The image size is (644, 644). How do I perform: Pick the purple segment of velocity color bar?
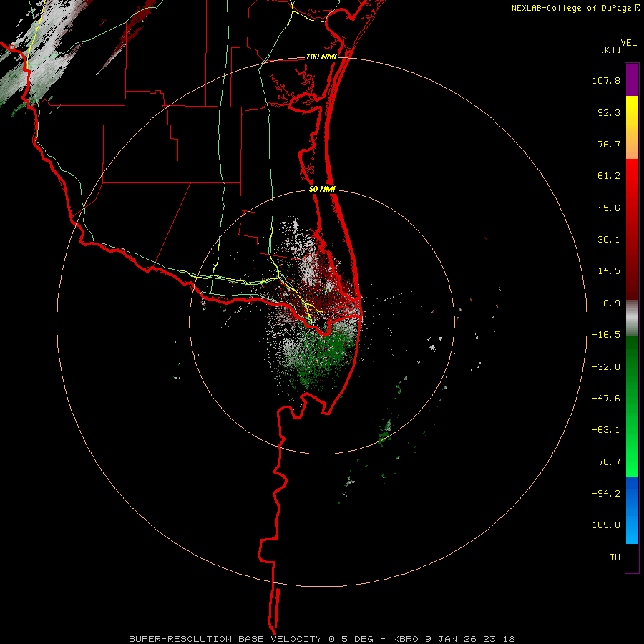point(632,79)
